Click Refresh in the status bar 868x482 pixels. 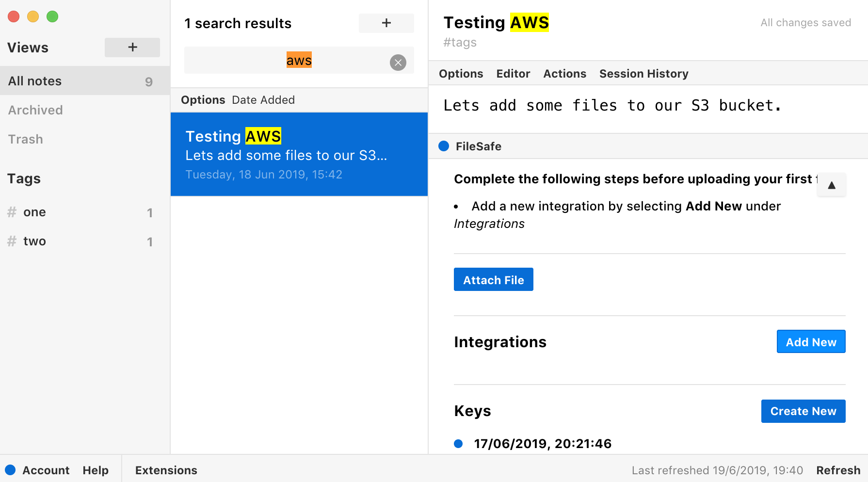pyautogui.click(x=838, y=470)
